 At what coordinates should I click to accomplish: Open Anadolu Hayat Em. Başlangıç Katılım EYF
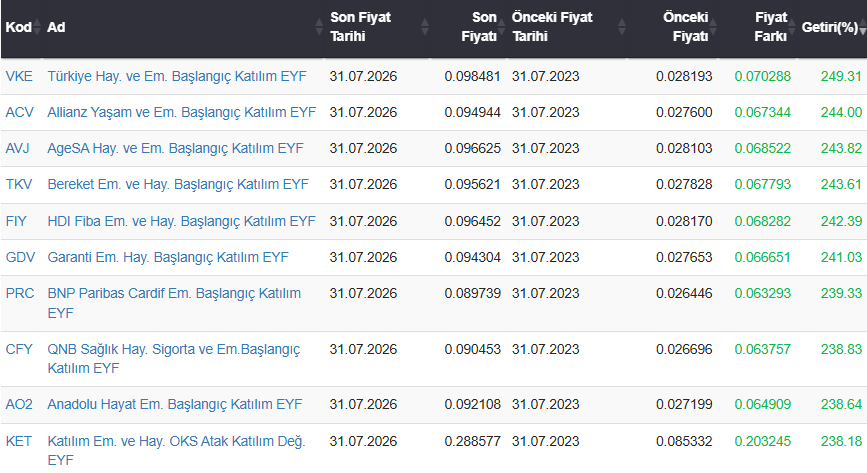(175, 404)
